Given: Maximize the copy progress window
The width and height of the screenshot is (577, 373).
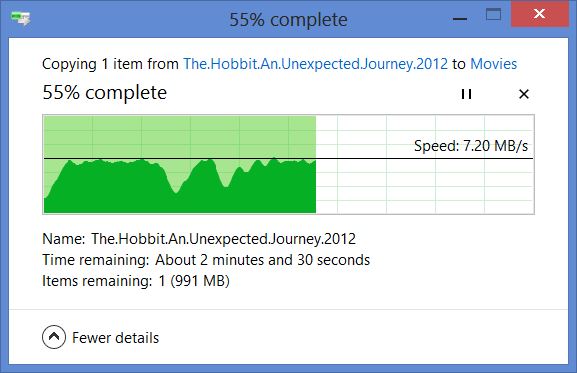Looking at the screenshot, I should (493, 15).
